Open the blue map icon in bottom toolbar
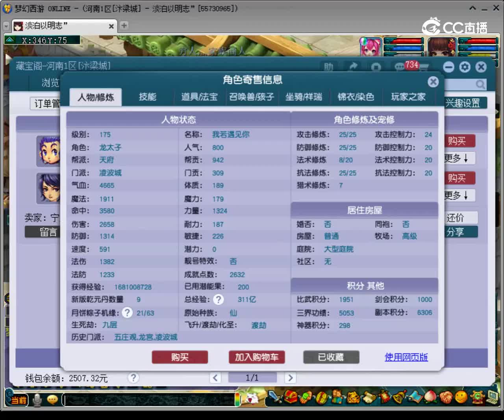The height and width of the screenshot is (420, 504). [415, 397]
